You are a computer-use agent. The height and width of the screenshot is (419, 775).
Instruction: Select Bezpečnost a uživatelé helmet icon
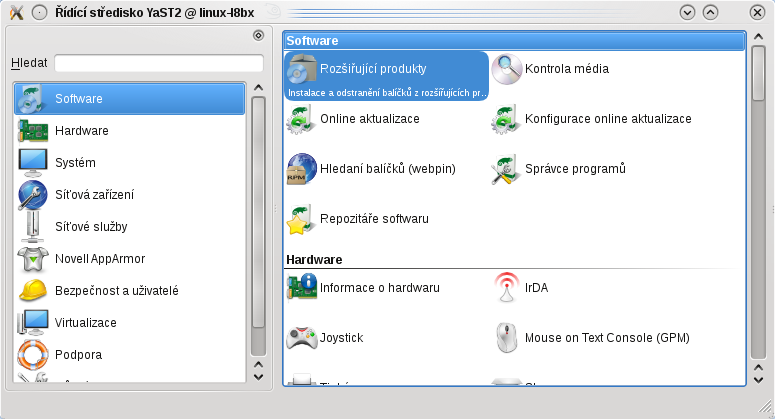pos(33,291)
